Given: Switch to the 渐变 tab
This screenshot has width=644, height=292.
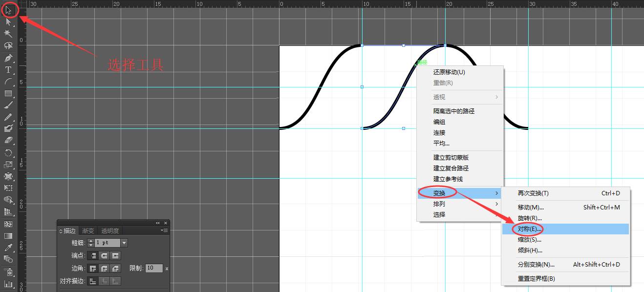Looking at the screenshot, I should (x=88, y=230).
